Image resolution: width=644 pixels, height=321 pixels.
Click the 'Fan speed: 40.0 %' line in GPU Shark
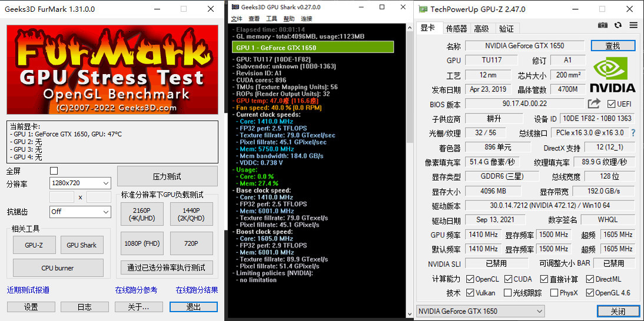(278, 108)
